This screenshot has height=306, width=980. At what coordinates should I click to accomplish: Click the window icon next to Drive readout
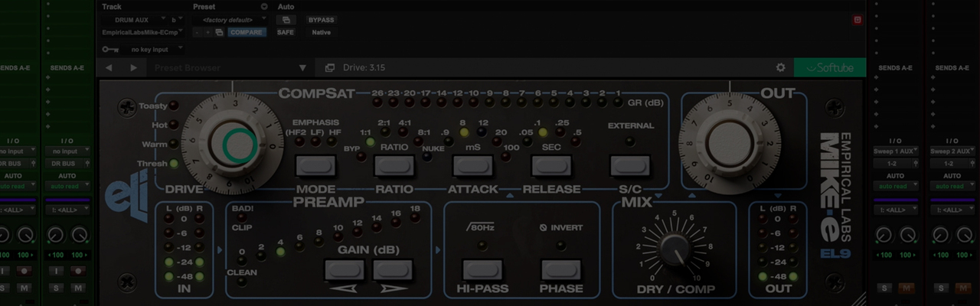coord(329,67)
